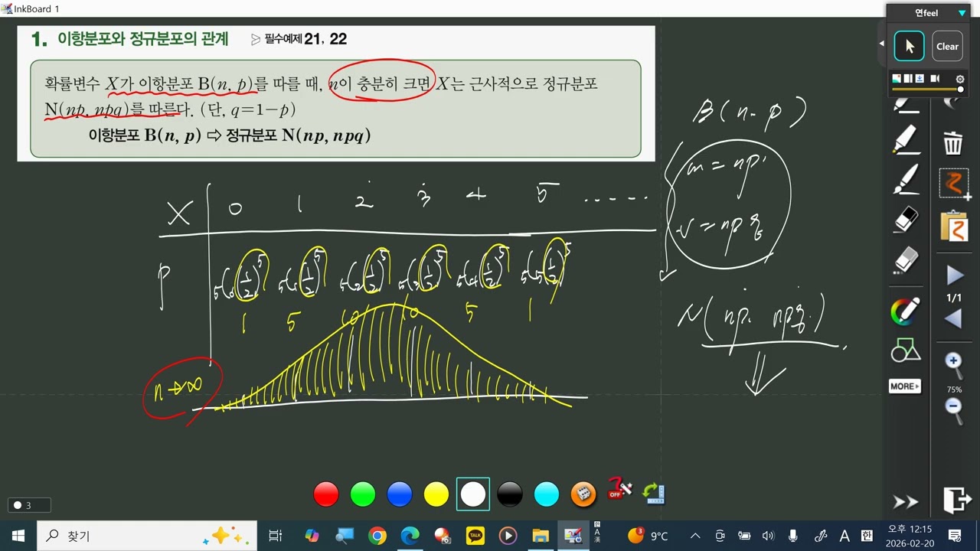Viewport: 980px width, 551px height.
Task: Select the arrow pointer mode button
Action: coord(909,46)
